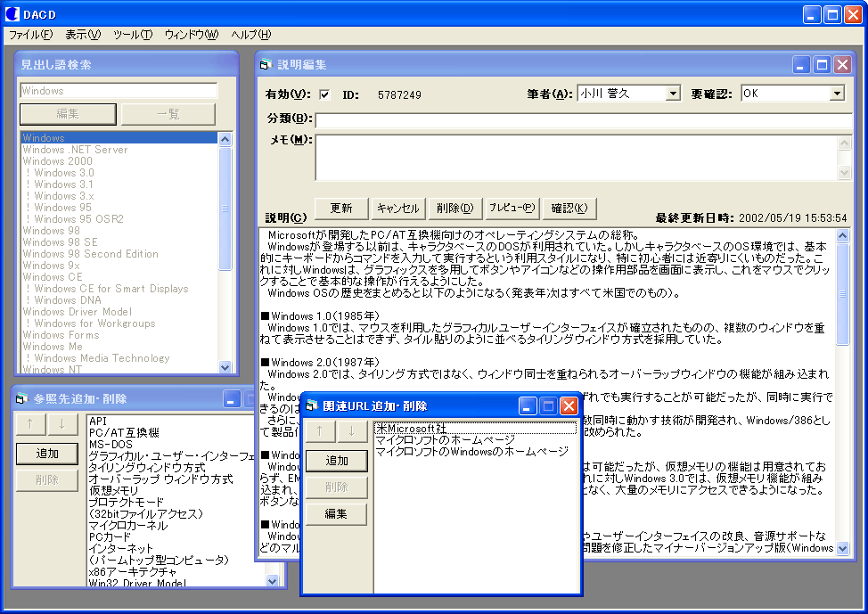Click the 更新 button
This screenshot has height=614, width=868.
pos(341,209)
